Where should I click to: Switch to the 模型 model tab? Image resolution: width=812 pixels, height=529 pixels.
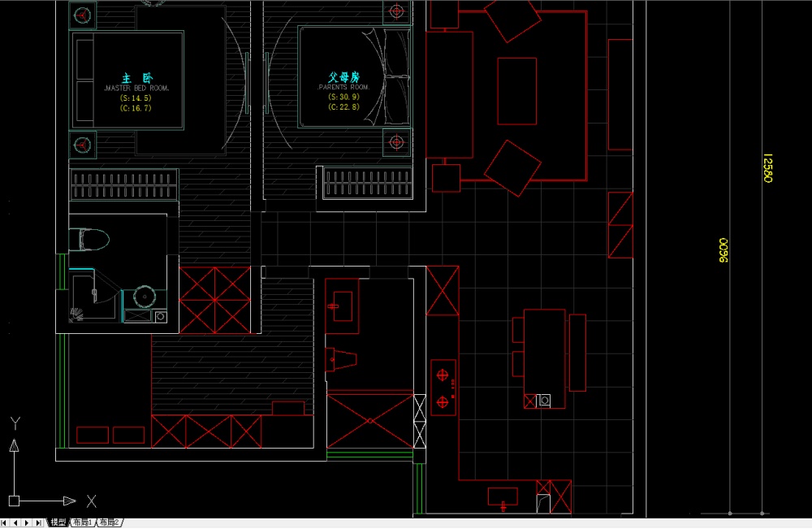[58, 522]
